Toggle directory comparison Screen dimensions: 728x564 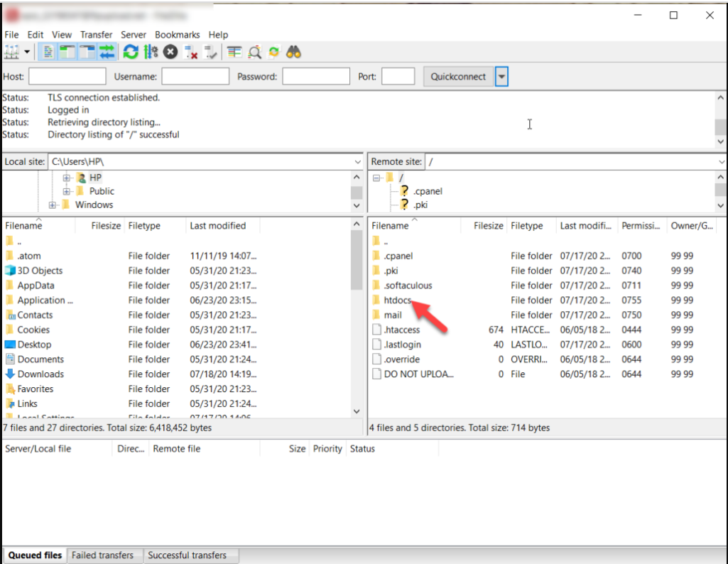tap(254, 52)
